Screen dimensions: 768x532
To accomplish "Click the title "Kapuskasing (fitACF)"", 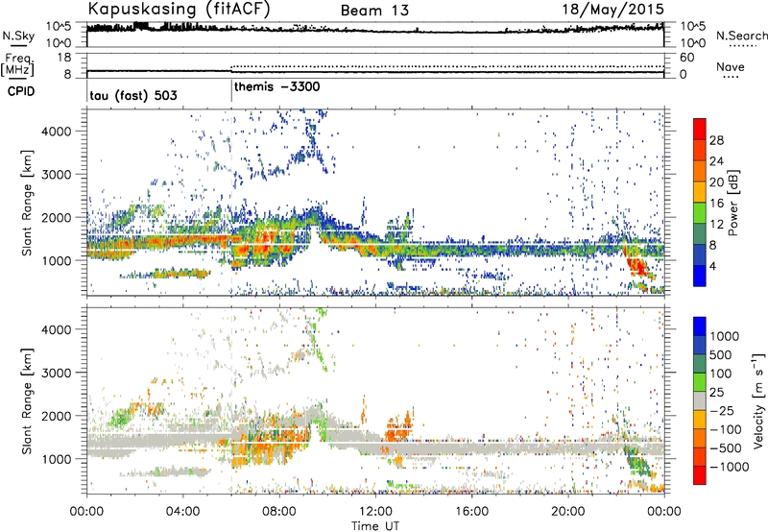I will pyautogui.click(x=179, y=10).
